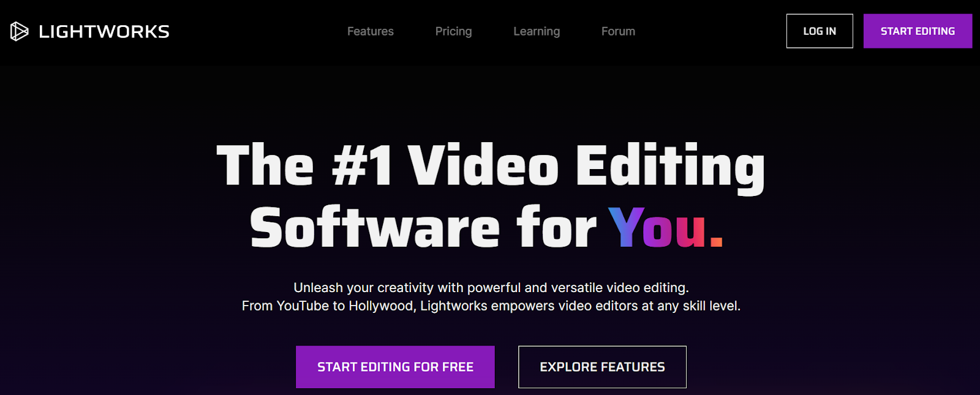Screen dimensions: 980x395
Task: Click the LOG IN button
Action: [x=820, y=31]
